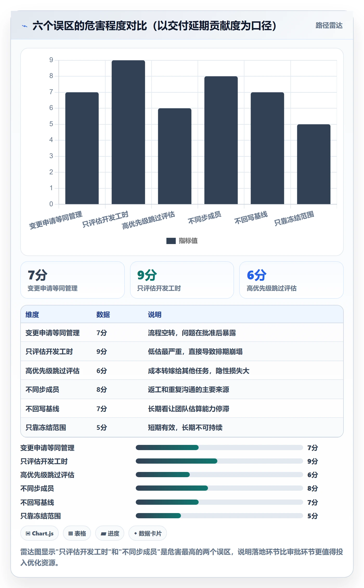Open the 9分 只评估开发工时 data card
Image resolution: width=364 pixels, height=588 pixels.
click(182, 280)
